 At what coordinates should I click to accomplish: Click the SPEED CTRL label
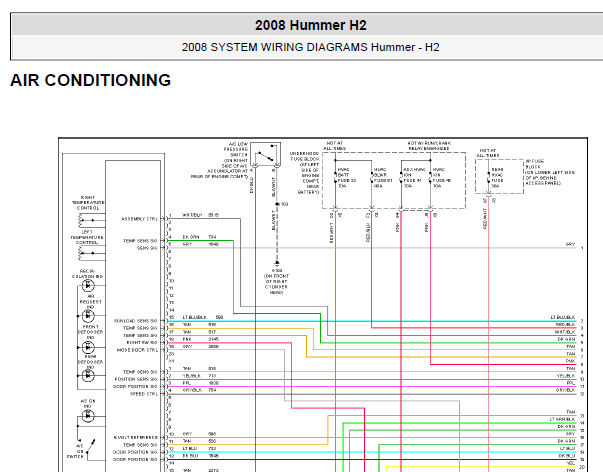tap(144, 394)
